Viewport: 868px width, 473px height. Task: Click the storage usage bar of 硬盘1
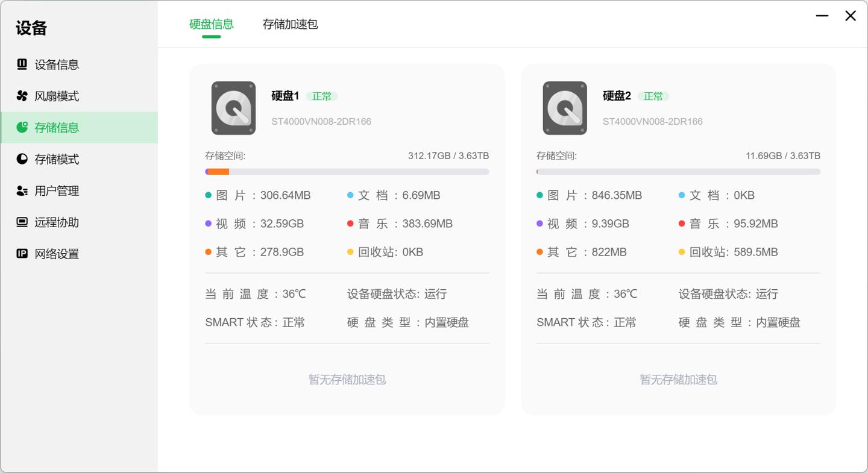click(347, 171)
